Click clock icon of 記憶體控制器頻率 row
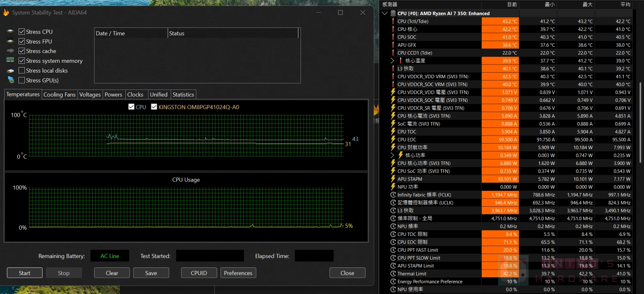Viewport: 644px width, 294px height. click(393, 202)
